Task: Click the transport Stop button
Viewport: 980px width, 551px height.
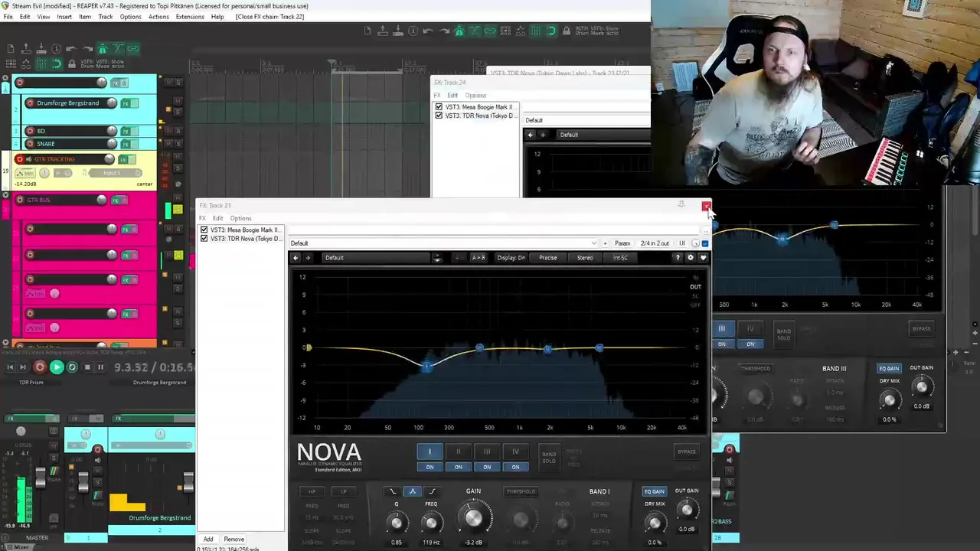Action: [x=87, y=367]
